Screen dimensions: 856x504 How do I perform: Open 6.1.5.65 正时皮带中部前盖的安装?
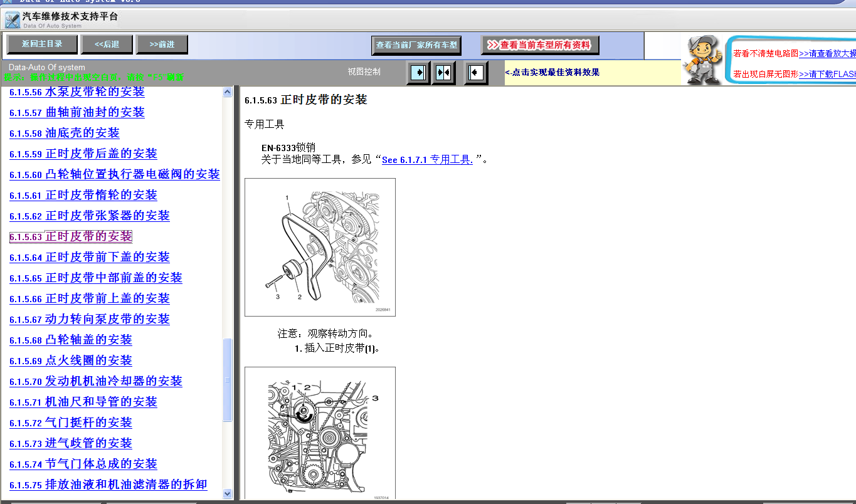point(96,278)
